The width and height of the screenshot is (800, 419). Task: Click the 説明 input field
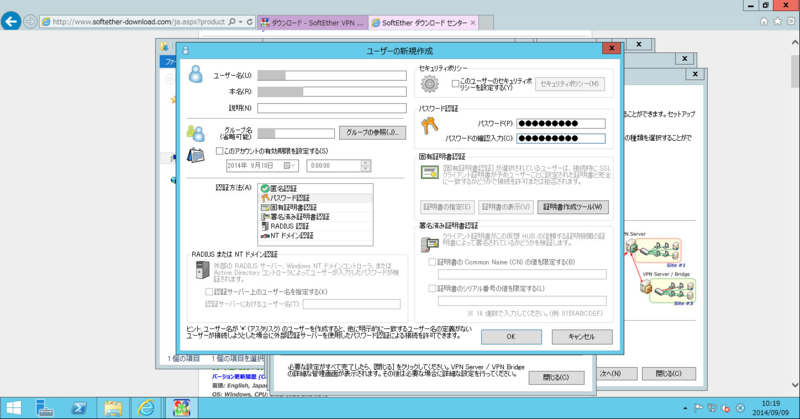coord(332,108)
